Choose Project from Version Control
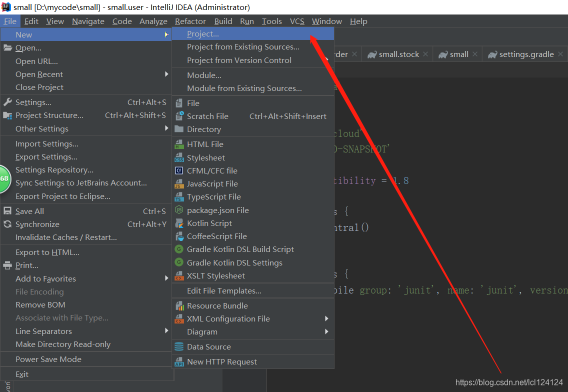Viewport: 568px width, 392px height. click(x=253, y=60)
